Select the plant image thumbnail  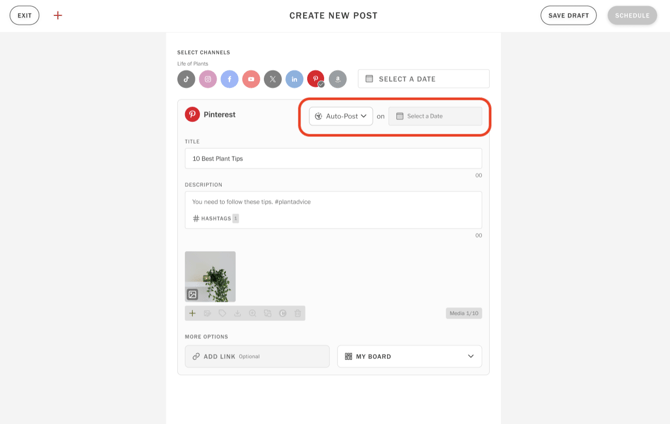210,276
